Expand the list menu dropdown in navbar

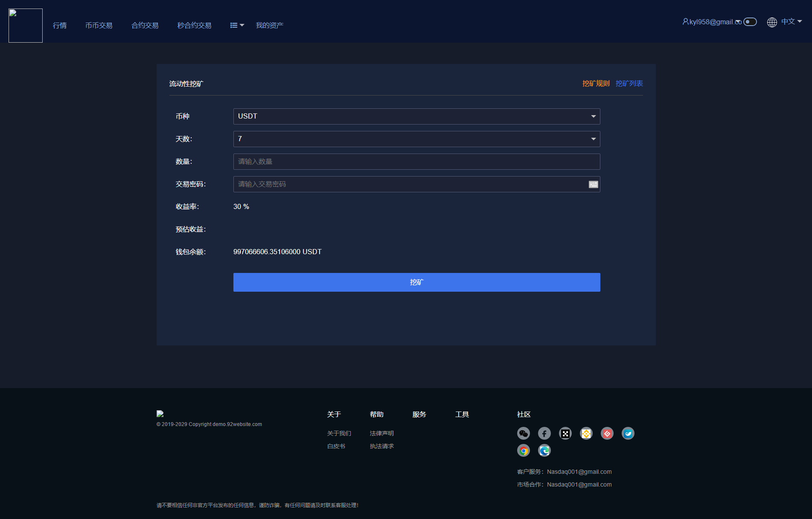pos(237,26)
